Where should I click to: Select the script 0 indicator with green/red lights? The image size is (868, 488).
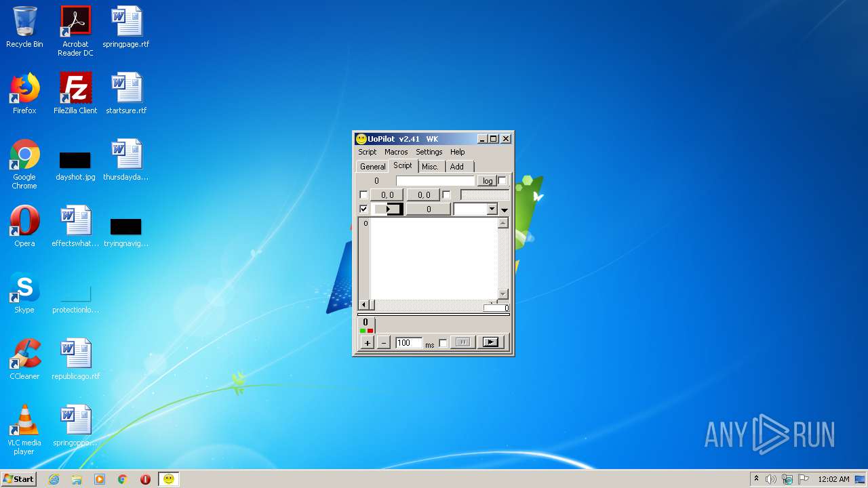click(x=366, y=325)
